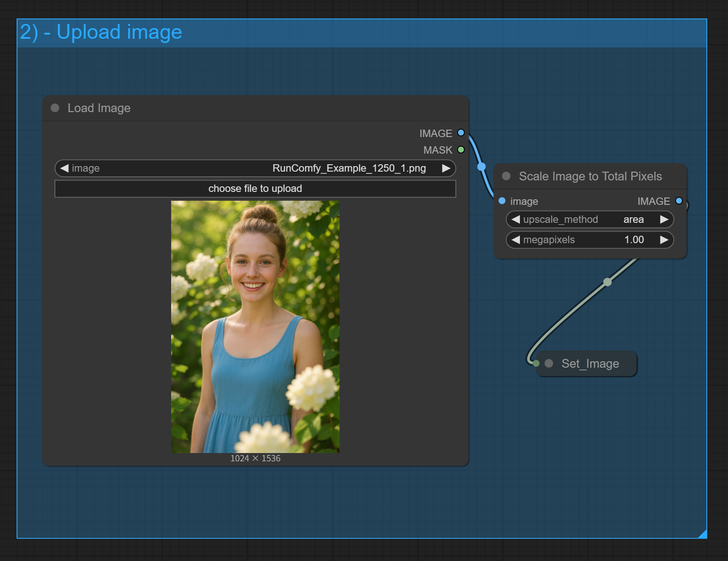The height and width of the screenshot is (561, 728).
Task: Select the Scale Image to Total Pixels title
Action: [x=590, y=176]
